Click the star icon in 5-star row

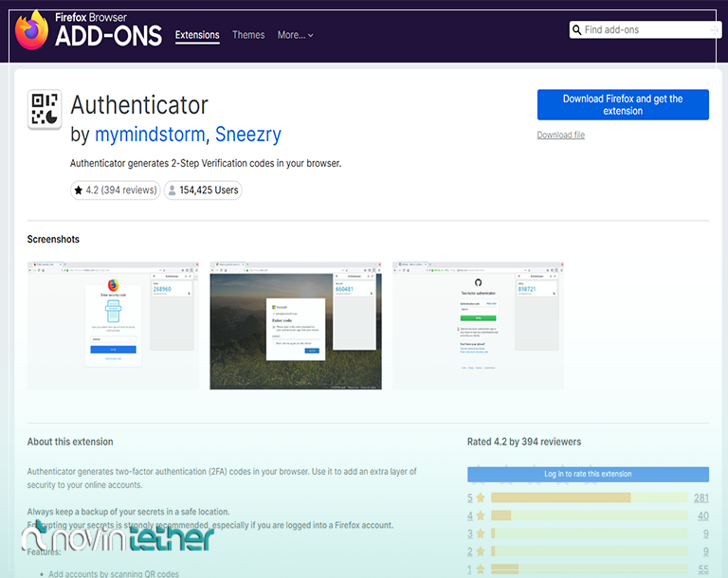pyautogui.click(x=481, y=498)
